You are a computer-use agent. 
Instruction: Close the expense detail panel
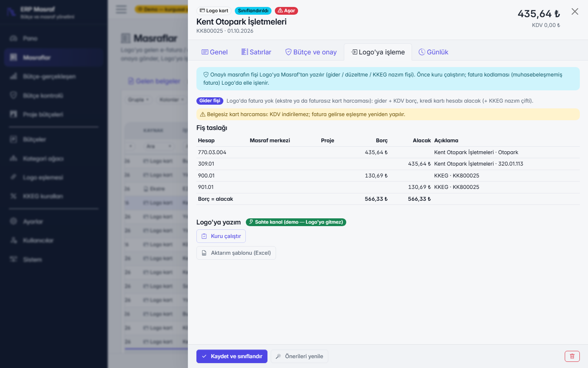[x=575, y=11]
